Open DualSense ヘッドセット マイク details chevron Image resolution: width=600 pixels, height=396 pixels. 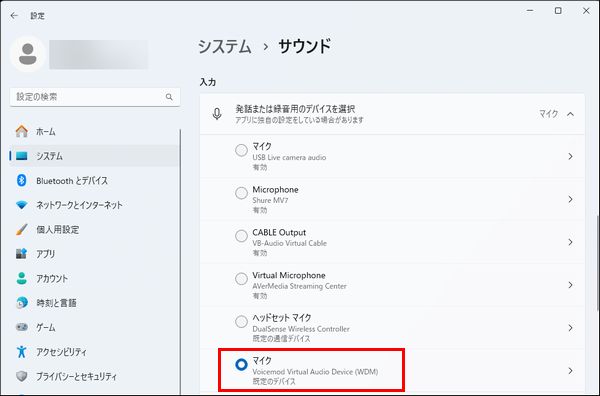(x=571, y=328)
